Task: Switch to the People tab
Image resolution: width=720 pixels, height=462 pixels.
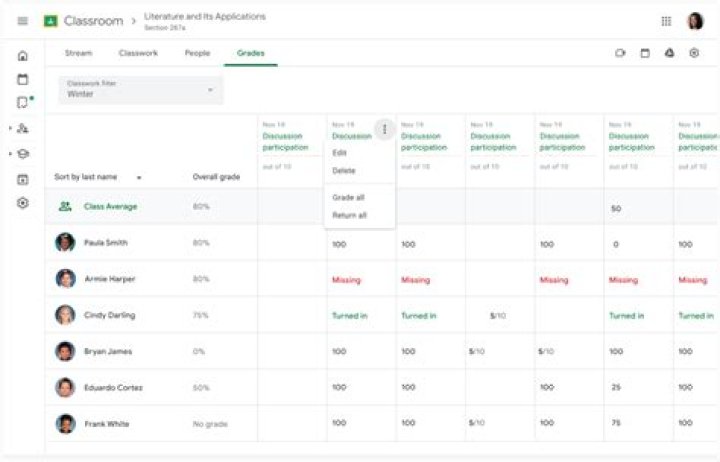Action: 197,53
